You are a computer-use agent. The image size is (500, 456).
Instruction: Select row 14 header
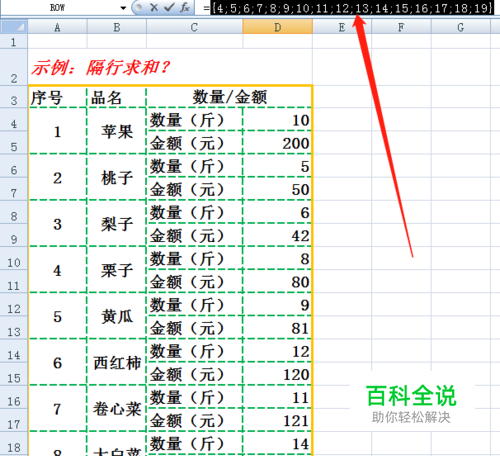click(14, 351)
